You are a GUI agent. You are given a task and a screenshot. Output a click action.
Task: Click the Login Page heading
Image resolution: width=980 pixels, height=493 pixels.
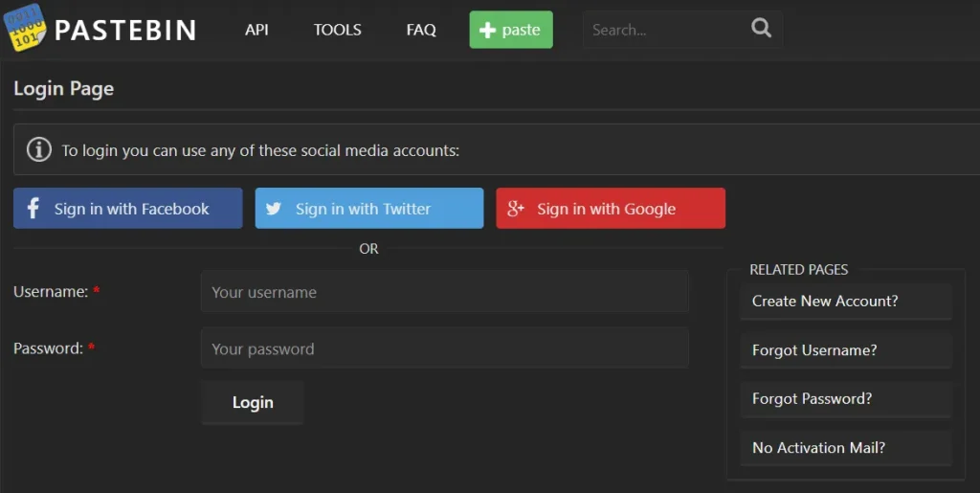coord(64,89)
